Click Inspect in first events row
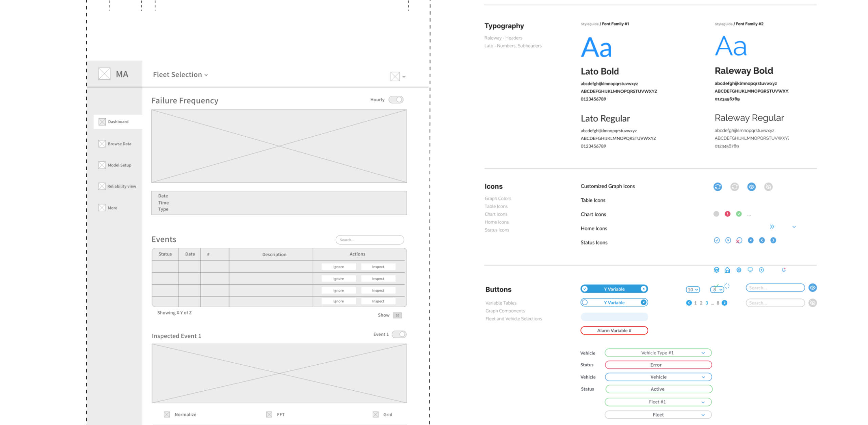Screen dimensions: 868x425 tap(378, 267)
